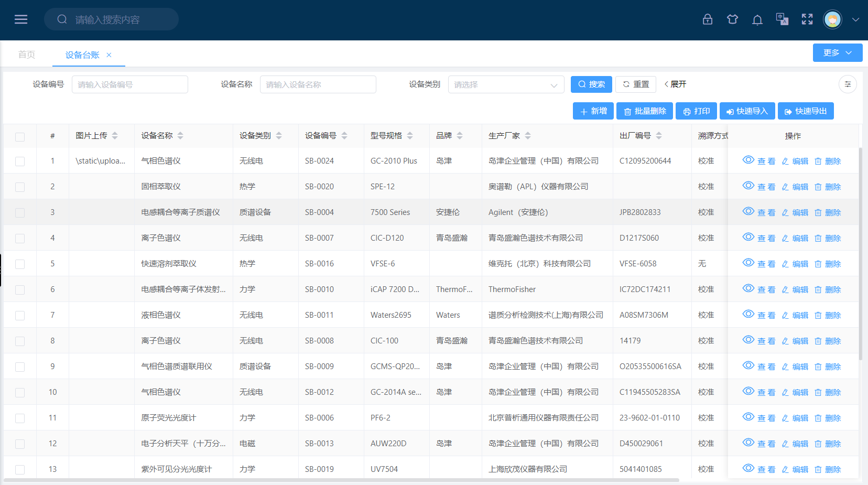View row 10 SB-0012 eye icon
868x485 pixels.
coord(748,391)
